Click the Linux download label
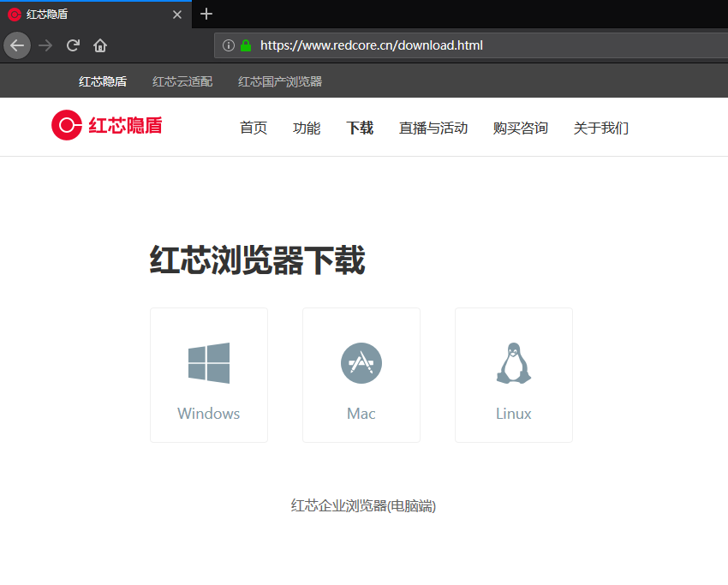The image size is (728, 585). point(514,413)
